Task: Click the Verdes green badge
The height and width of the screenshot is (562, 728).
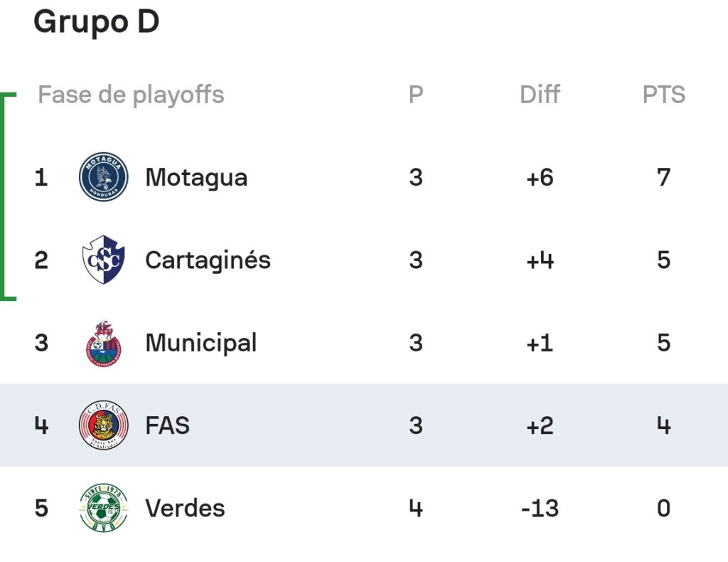Action: [104, 508]
